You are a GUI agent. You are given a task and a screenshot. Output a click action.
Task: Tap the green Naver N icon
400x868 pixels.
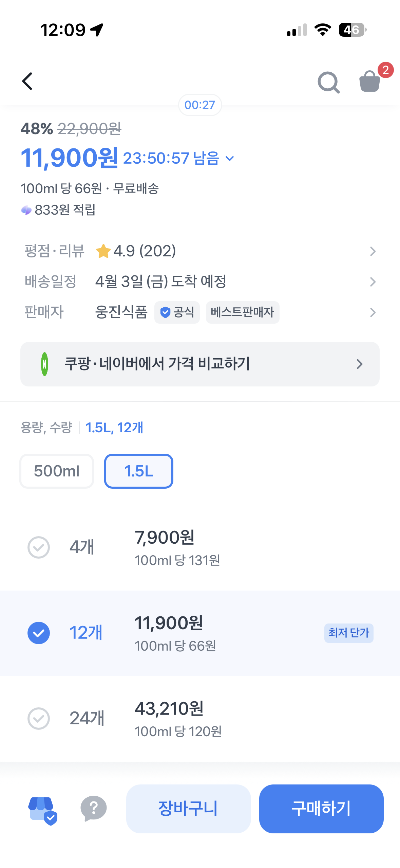(44, 364)
